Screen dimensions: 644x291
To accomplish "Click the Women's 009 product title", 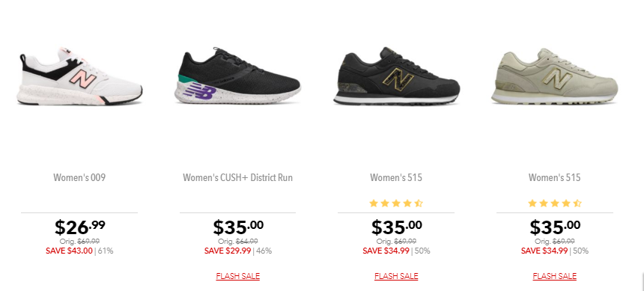I will [x=79, y=178].
